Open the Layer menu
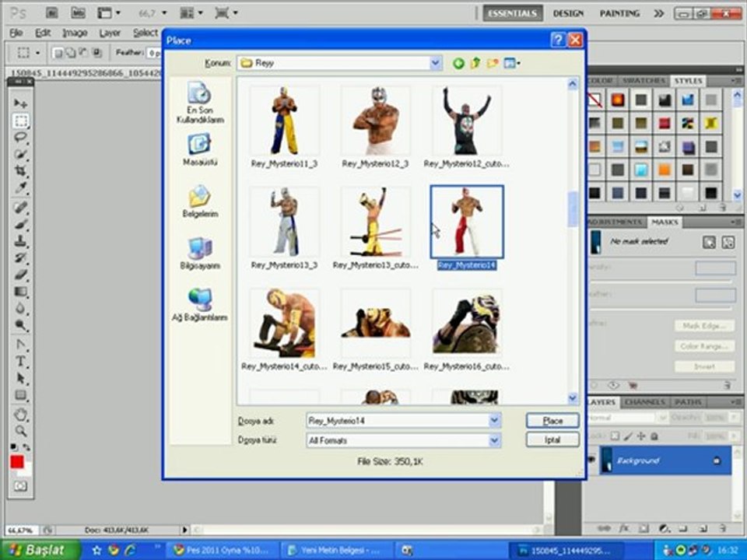Image resolution: width=747 pixels, height=560 pixels. pyautogui.click(x=110, y=33)
